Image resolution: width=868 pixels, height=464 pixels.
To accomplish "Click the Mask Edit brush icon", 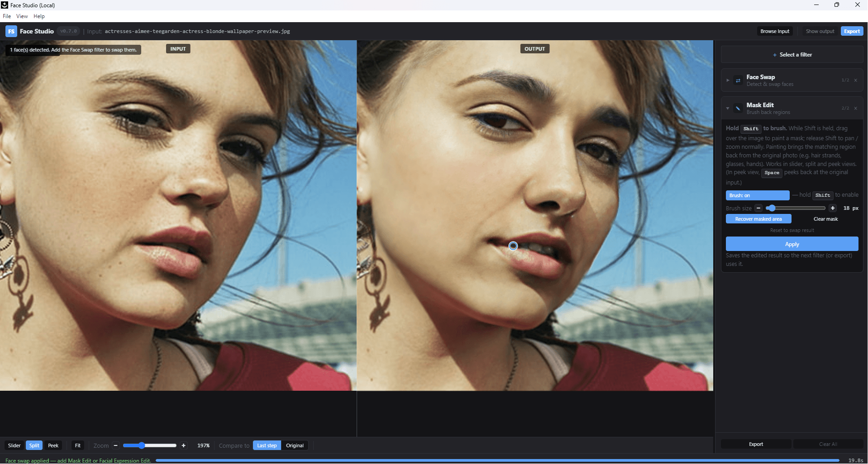I will [x=738, y=109].
